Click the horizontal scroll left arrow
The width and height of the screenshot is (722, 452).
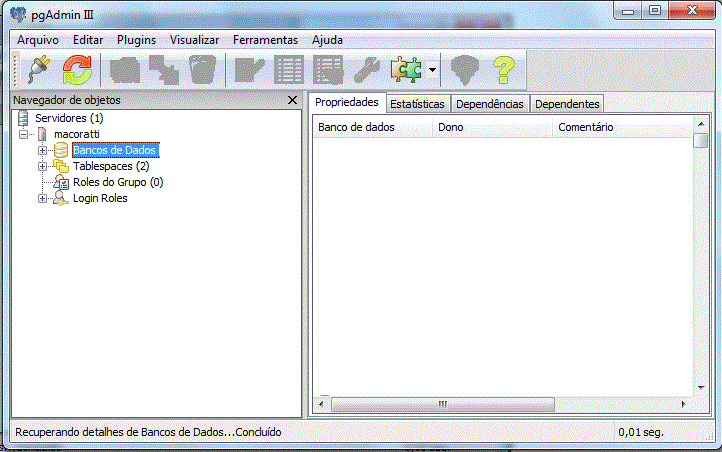coord(321,404)
